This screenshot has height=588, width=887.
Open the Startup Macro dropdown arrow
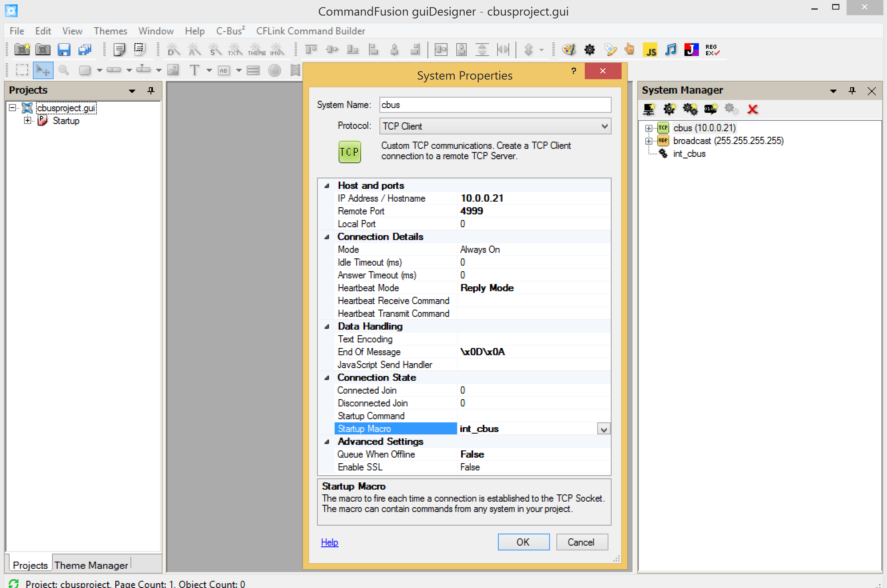coord(604,430)
